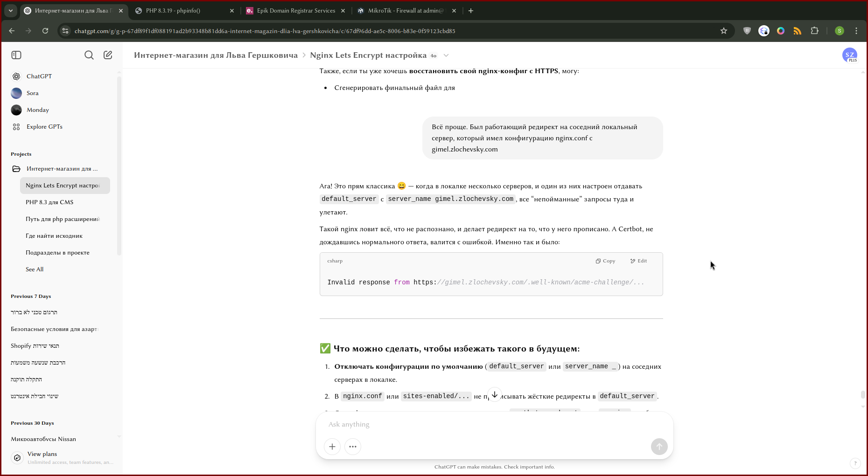The height and width of the screenshot is (476, 868).
Task: Open the Shopify תנאי שירות chat
Action: click(x=35, y=346)
